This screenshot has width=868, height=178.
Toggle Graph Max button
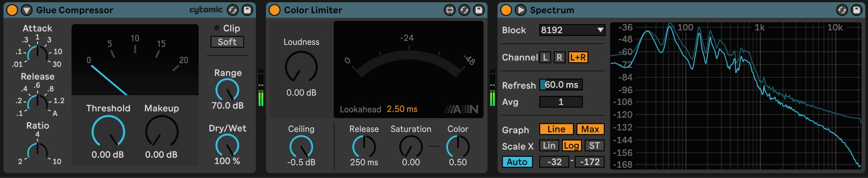point(590,129)
